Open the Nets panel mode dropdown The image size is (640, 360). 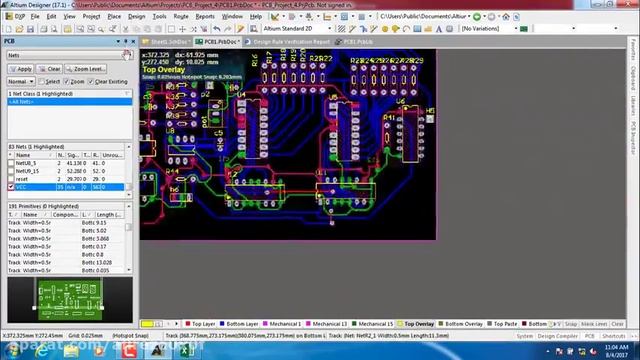tap(69, 55)
